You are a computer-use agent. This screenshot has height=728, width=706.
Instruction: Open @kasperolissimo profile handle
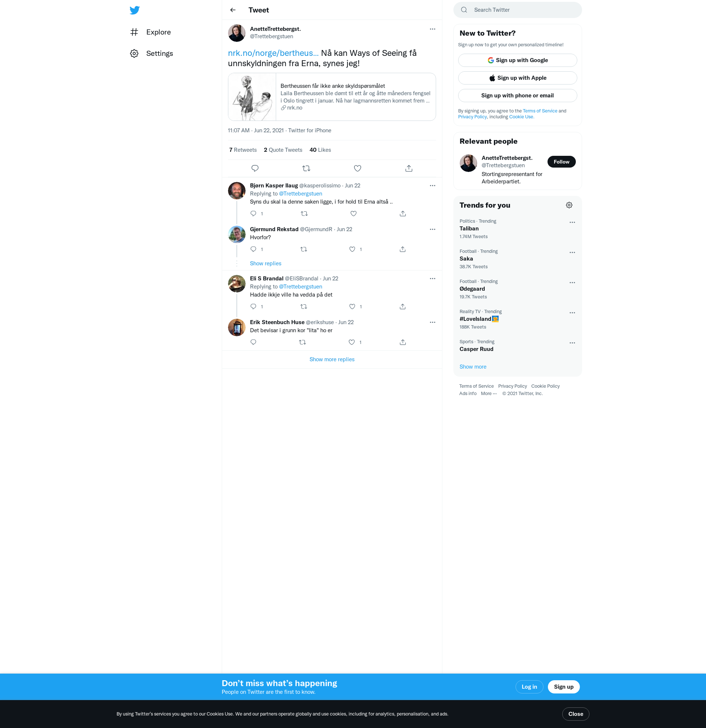[x=320, y=186]
